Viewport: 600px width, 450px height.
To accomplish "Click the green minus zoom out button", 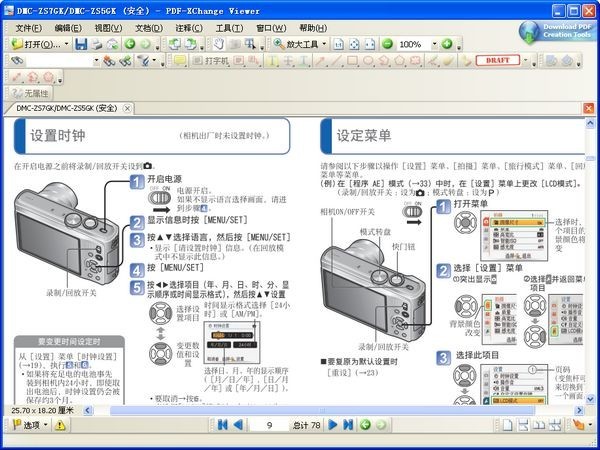I will [x=387, y=44].
